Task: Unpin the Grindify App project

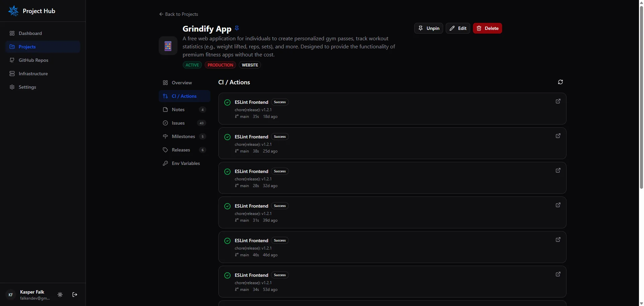Action: [x=429, y=28]
